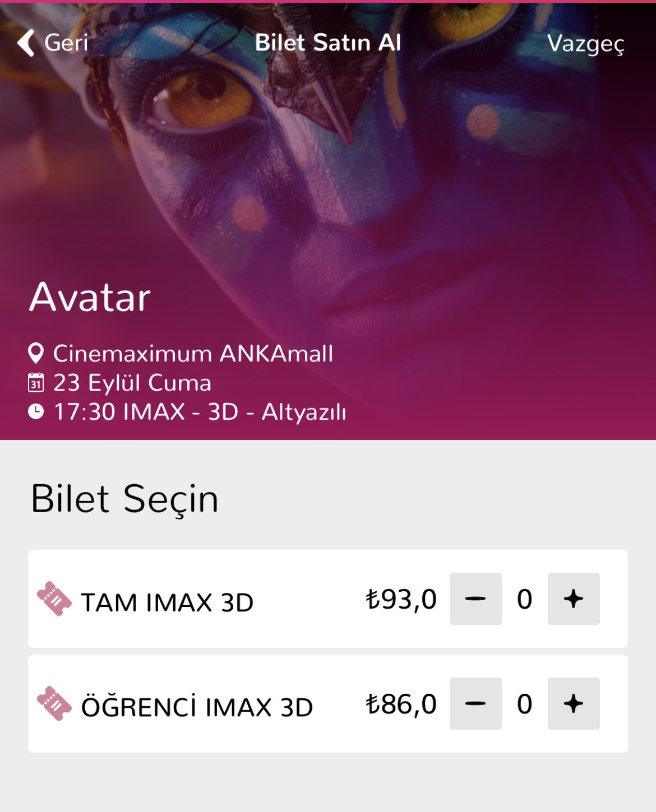This screenshot has height=812, width=656.
Task: Tap the ticket icon beside ÖĞRENCİ IMAX 3D
Action: tap(54, 703)
